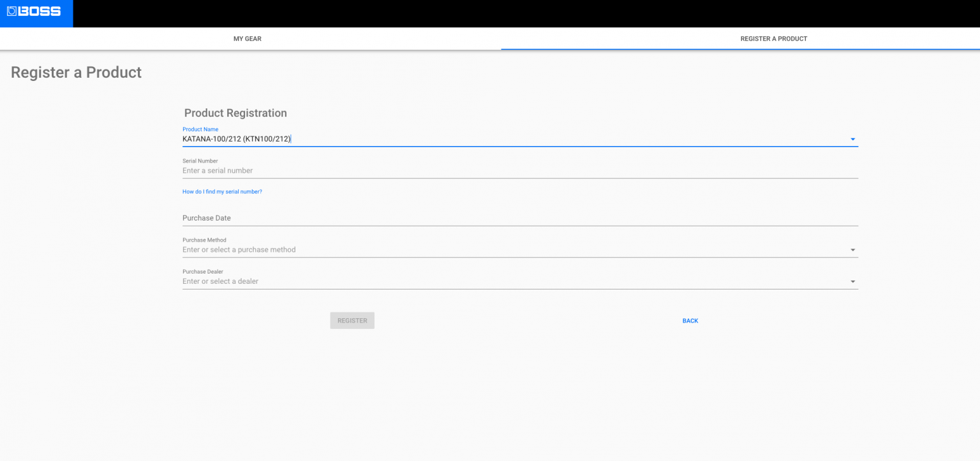Viewport: 980px width, 461px height.
Task: Select the REGISTER A PRODUCT tab
Action: click(773, 39)
